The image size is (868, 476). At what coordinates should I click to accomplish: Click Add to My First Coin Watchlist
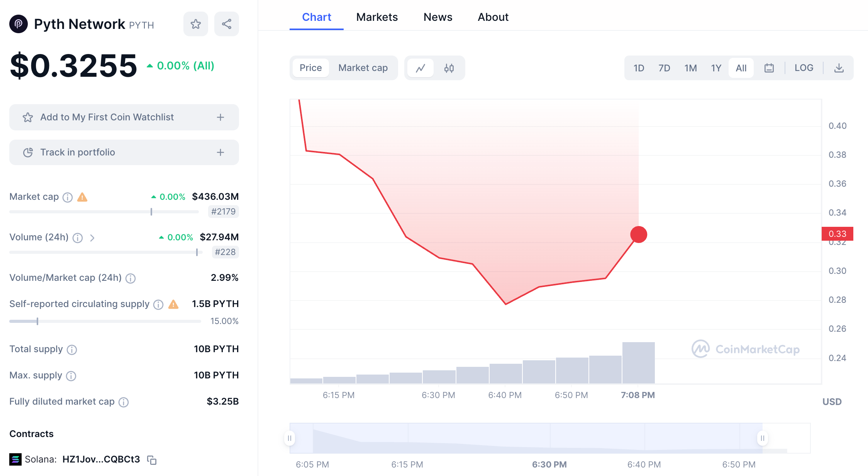124,117
